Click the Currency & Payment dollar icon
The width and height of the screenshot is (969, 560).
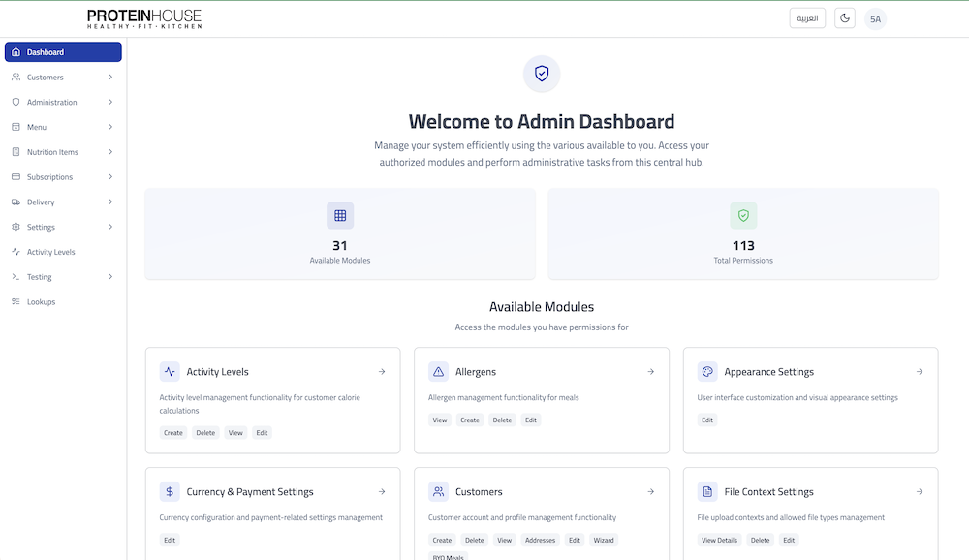click(170, 492)
